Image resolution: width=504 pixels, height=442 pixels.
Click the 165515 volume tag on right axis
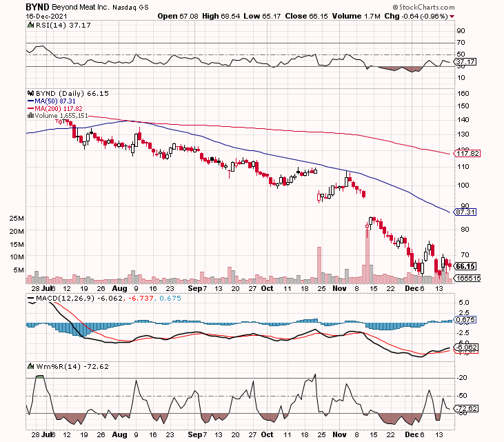click(x=467, y=278)
